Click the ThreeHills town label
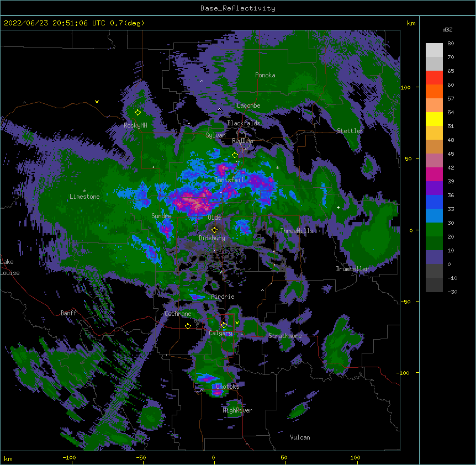This screenshot has width=476, height=465. click(x=297, y=231)
